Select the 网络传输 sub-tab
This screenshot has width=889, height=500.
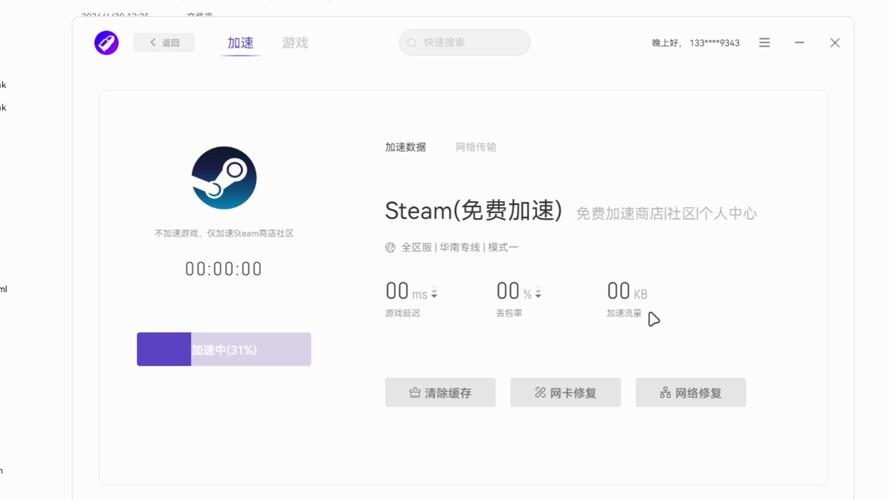476,147
